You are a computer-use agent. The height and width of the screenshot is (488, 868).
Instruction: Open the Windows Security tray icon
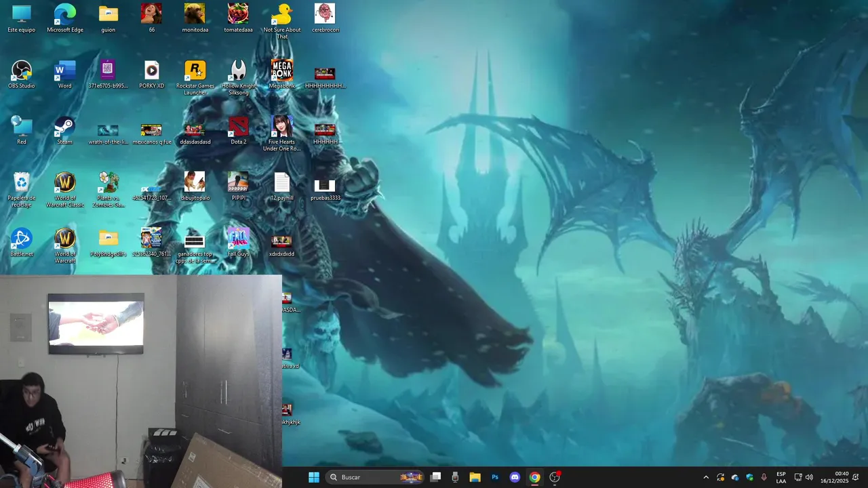click(x=749, y=477)
